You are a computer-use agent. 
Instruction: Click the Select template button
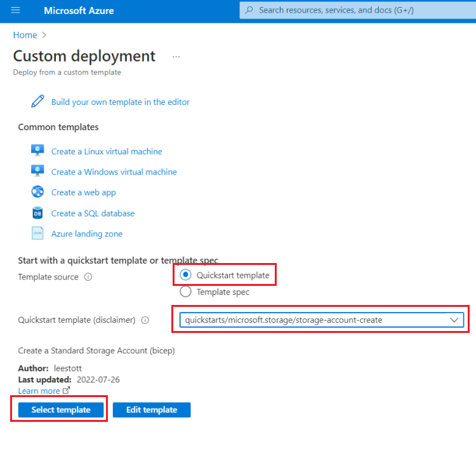click(x=61, y=410)
